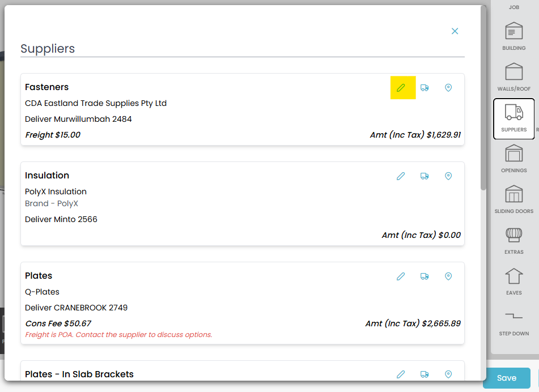Select the Openings sidebar item
Screen dimensions: 539x392
point(513,159)
